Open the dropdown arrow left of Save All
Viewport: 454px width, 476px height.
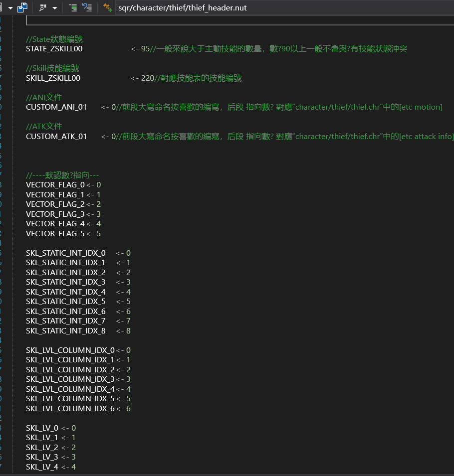pyautogui.click(x=10, y=8)
